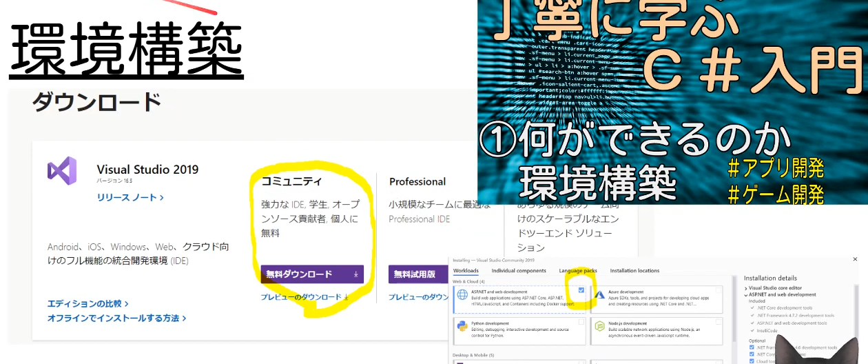The height and width of the screenshot is (364, 868).
Task: Click the コミュニティ edition heading
Action: pyautogui.click(x=291, y=181)
